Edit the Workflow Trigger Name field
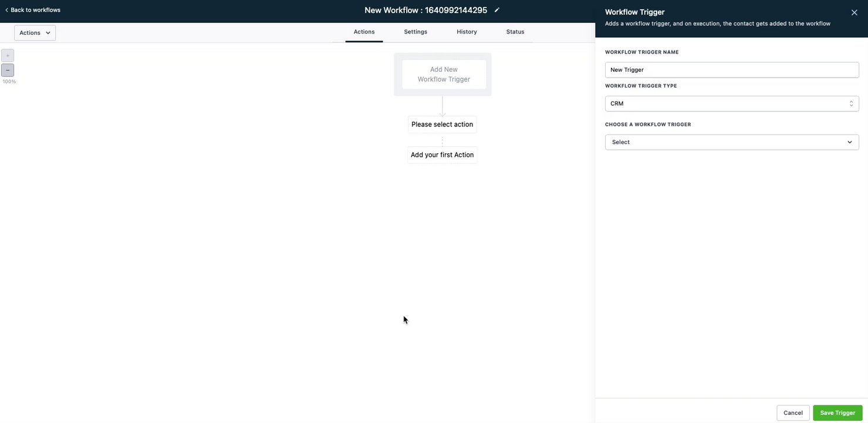Image resolution: width=868 pixels, height=423 pixels. 732,70
